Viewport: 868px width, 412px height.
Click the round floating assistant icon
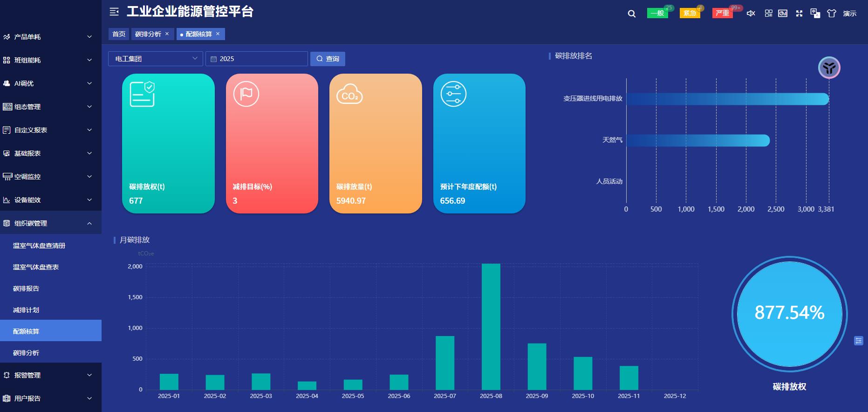pos(829,68)
